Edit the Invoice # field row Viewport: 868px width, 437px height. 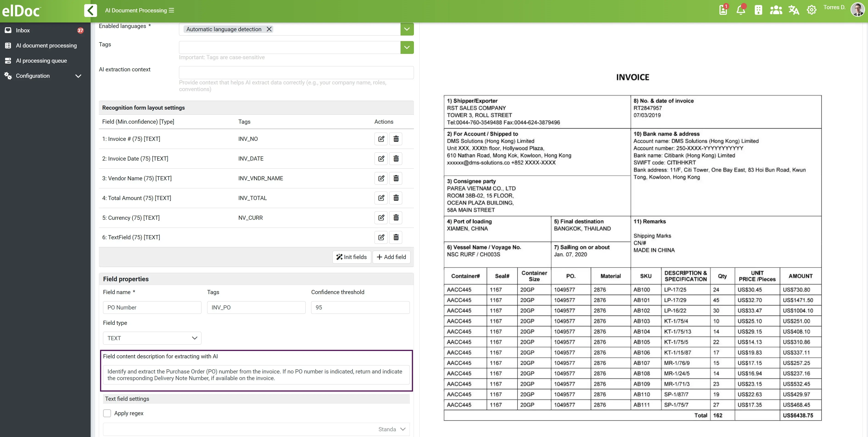(381, 139)
